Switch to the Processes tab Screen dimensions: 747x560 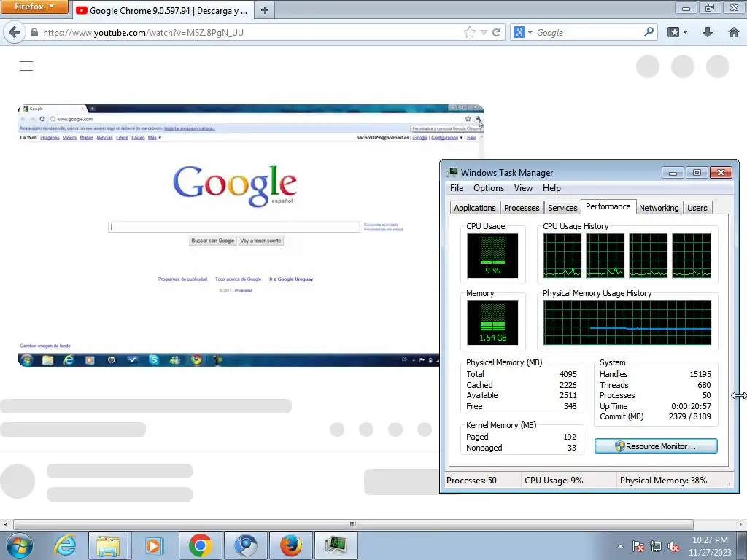click(x=522, y=208)
